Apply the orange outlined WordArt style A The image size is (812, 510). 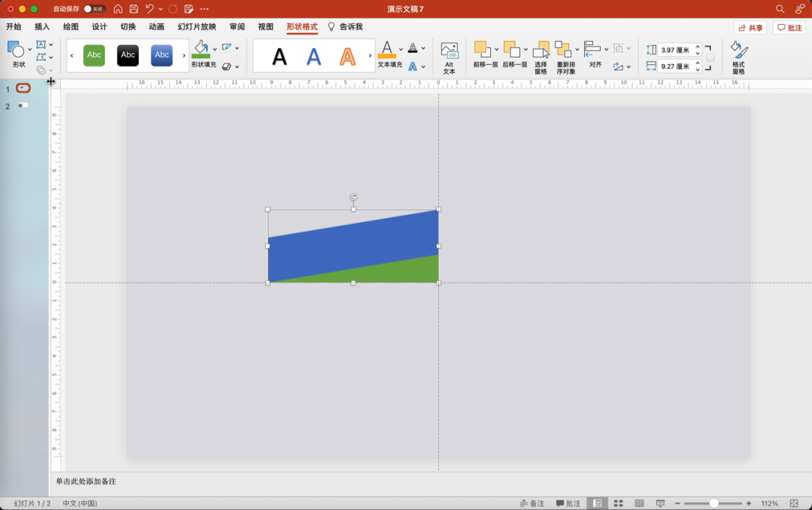click(x=347, y=56)
